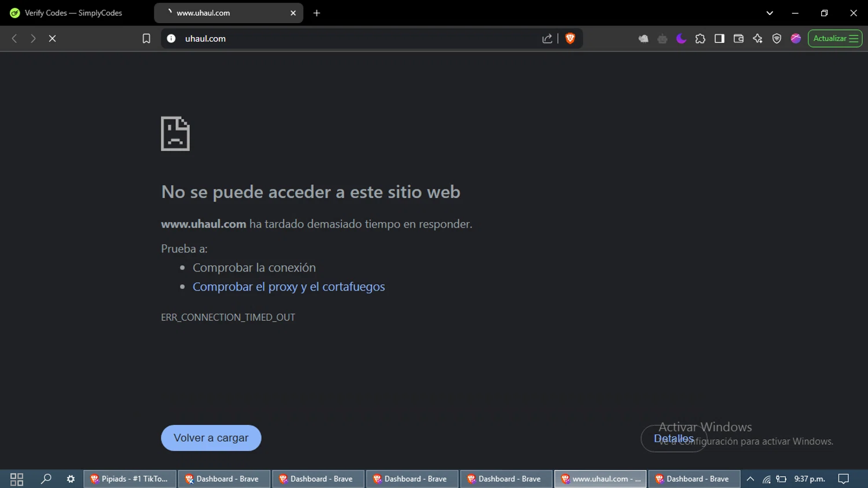Open the share icon in the address bar
The image size is (868, 488).
coord(547,38)
